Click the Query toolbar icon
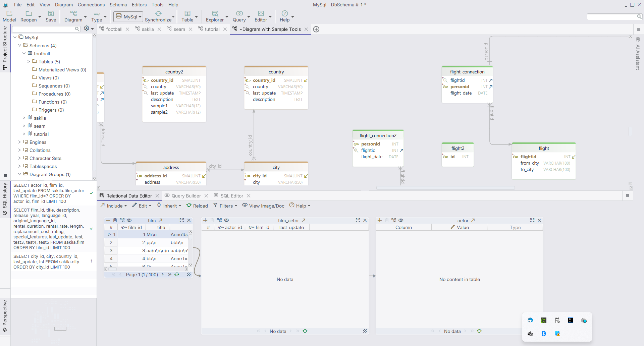Screen dimensions: 644x346 coord(239,13)
